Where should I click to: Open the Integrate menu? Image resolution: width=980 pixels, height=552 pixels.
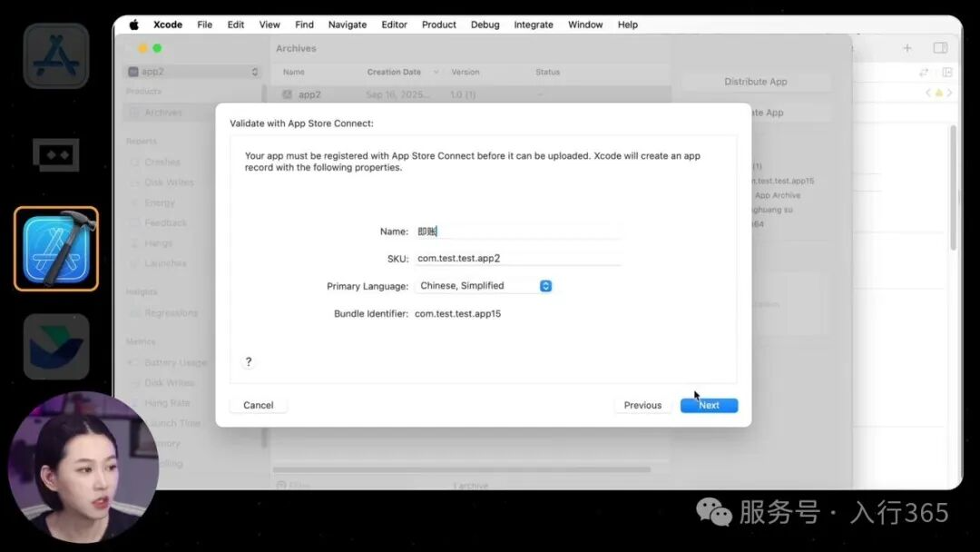[533, 25]
